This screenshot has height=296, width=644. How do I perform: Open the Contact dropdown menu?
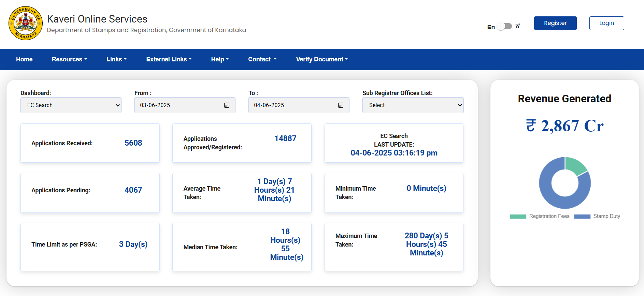point(262,59)
